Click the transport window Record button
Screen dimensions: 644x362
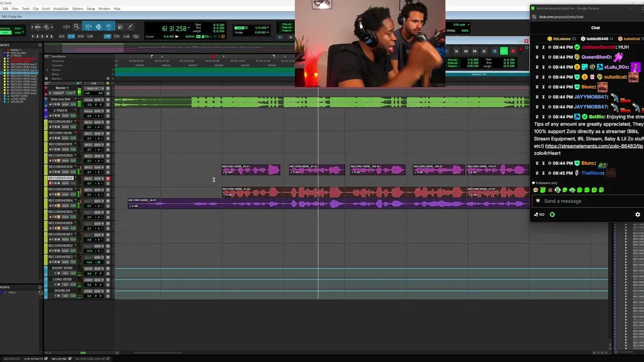[x=513, y=51]
